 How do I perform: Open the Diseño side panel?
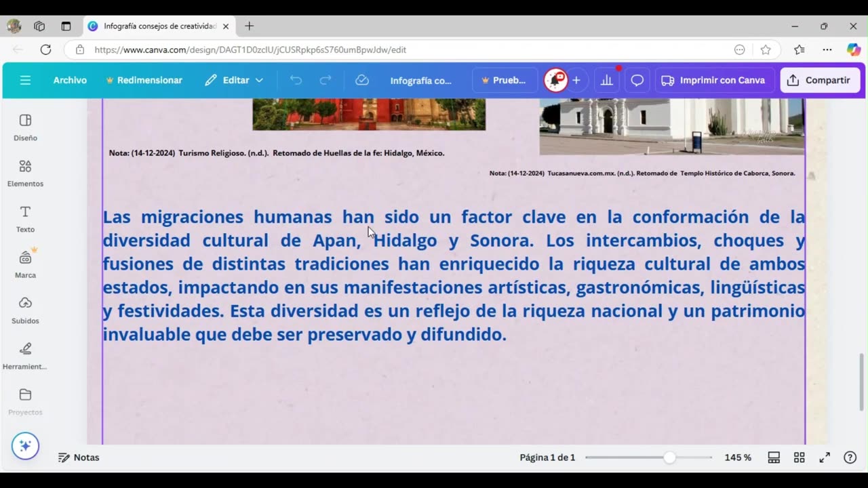[25, 127]
